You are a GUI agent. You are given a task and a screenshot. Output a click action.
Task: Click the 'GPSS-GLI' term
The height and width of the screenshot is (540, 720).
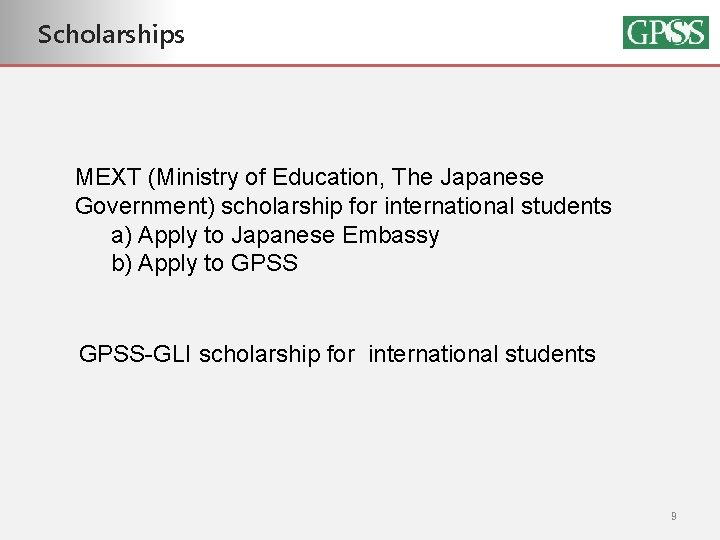(x=135, y=354)
